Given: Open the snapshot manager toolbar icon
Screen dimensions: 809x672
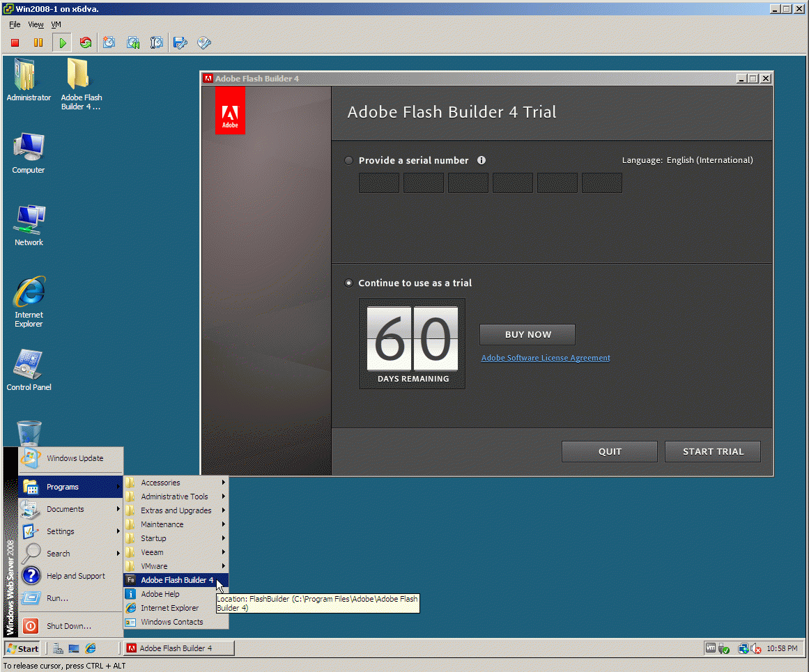Looking at the screenshot, I should tap(156, 42).
